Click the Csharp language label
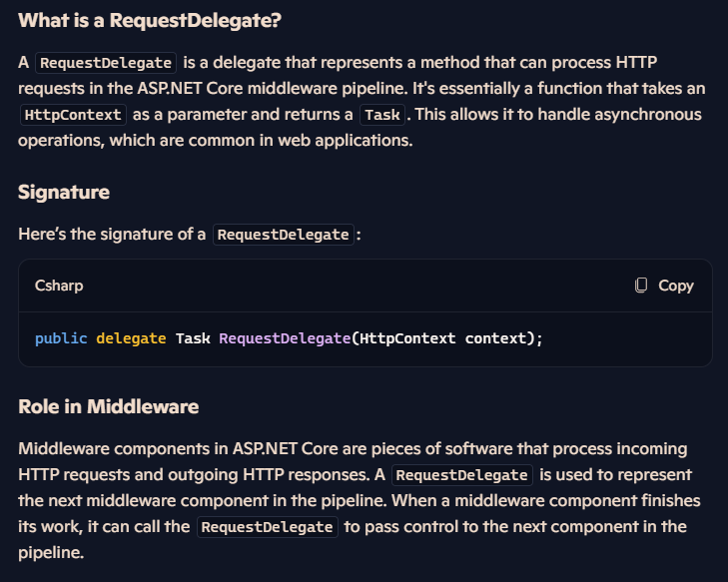 [x=59, y=286]
